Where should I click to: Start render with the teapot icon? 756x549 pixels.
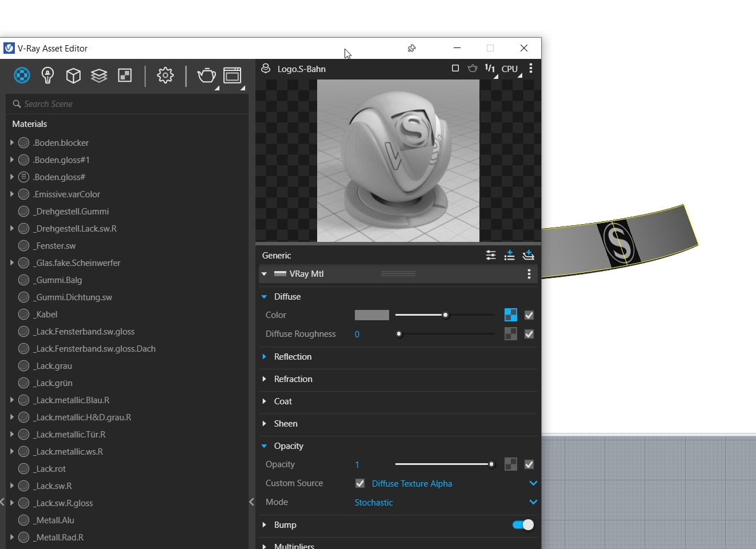[206, 75]
